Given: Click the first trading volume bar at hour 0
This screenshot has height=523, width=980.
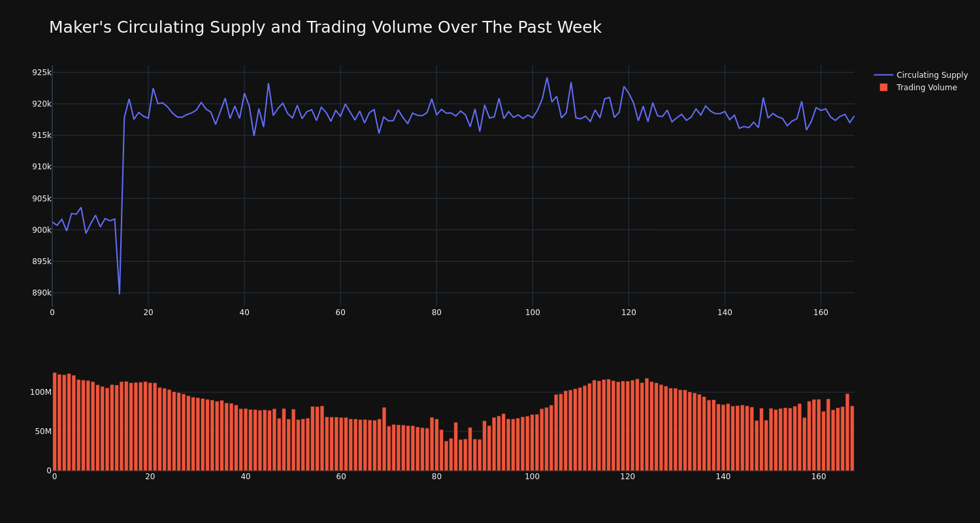Looking at the screenshot, I should click(x=54, y=422).
